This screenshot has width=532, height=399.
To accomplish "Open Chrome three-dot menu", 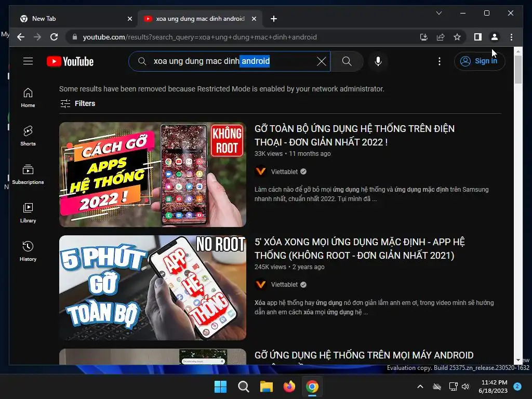I will [511, 37].
